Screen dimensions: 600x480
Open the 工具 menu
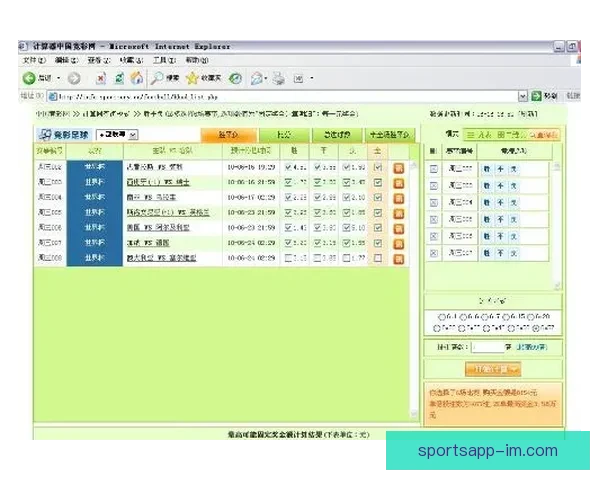[165, 60]
